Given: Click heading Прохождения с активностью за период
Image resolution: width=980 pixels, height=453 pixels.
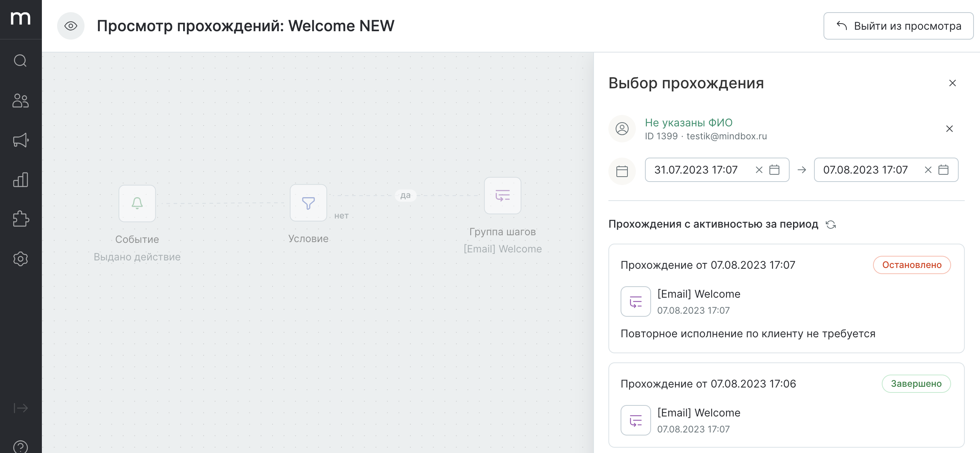Looking at the screenshot, I should 713,224.
